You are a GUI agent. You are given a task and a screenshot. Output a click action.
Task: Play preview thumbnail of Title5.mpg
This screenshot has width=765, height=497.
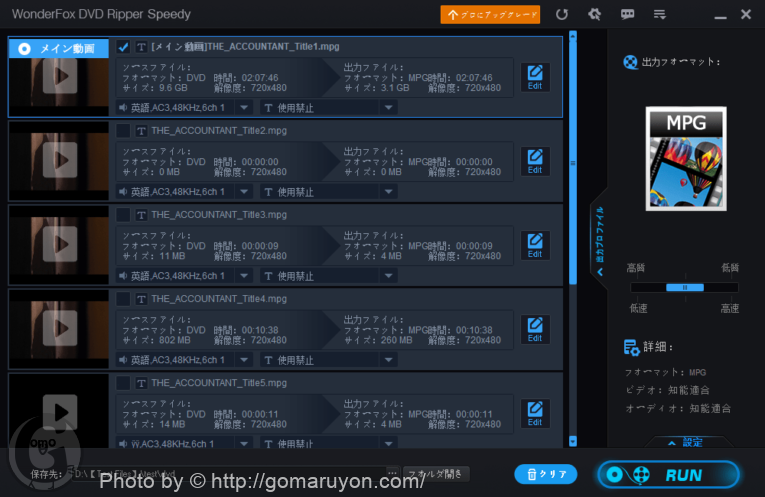click(x=60, y=412)
